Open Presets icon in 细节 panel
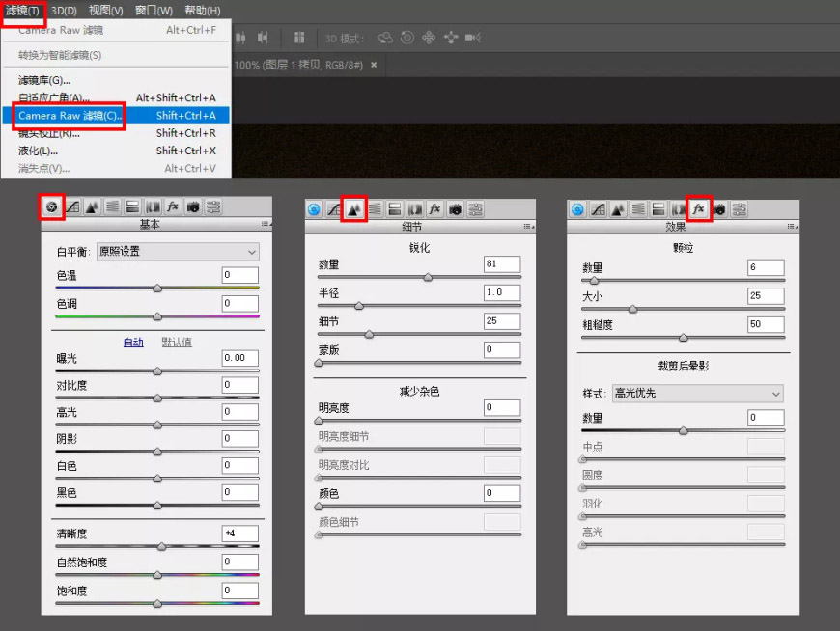 click(x=475, y=209)
